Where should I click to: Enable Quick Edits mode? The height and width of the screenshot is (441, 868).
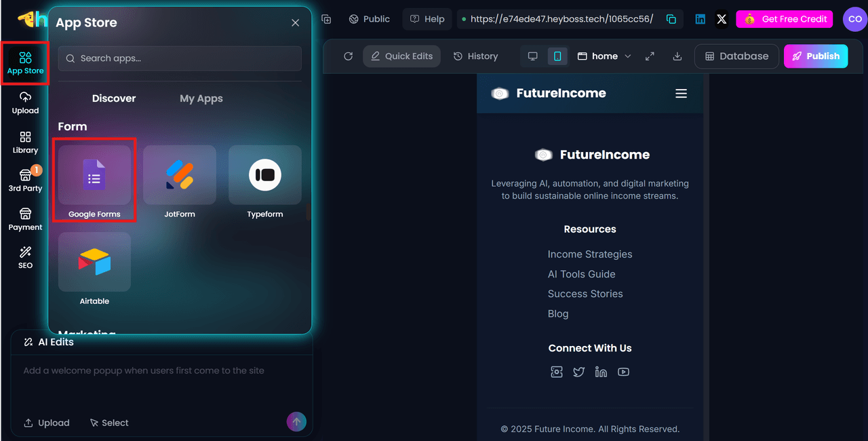click(x=401, y=56)
